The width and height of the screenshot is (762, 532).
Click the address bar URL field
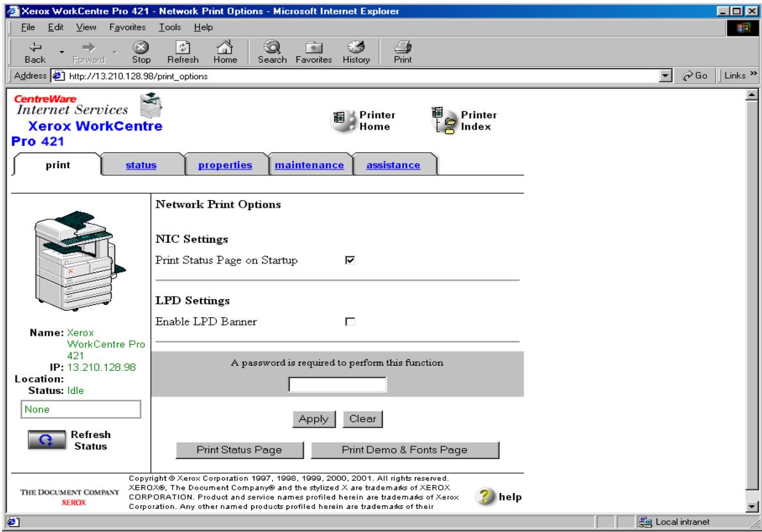[362, 76]
